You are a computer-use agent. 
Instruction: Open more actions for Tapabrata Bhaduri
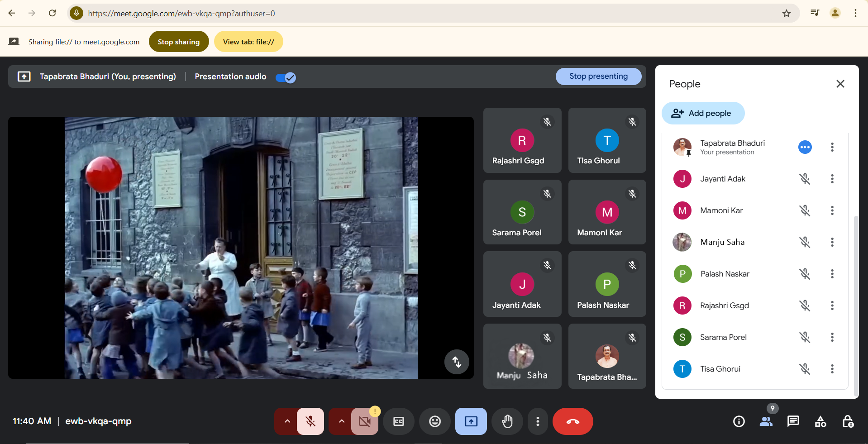coord(832,147)
